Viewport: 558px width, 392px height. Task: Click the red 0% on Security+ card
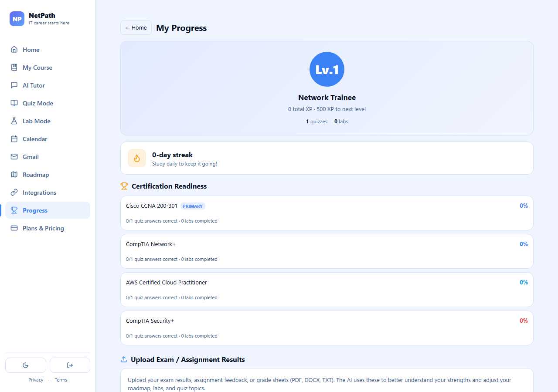click(524, 321)
